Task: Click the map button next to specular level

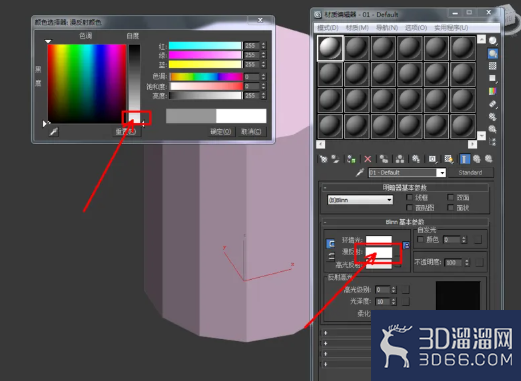Action: 405,290
